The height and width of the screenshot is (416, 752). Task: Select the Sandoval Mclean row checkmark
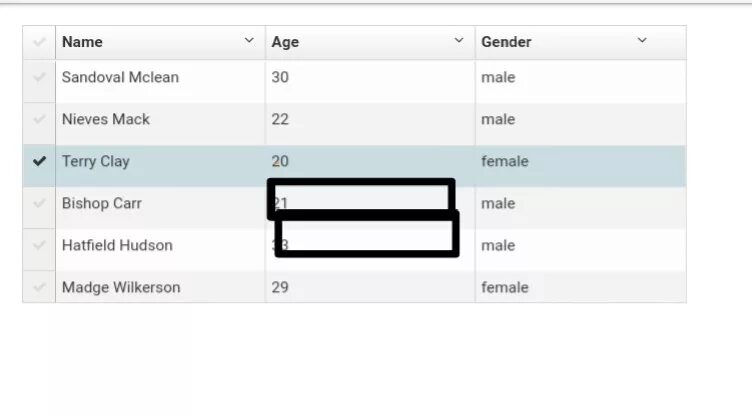coord(39,77)
